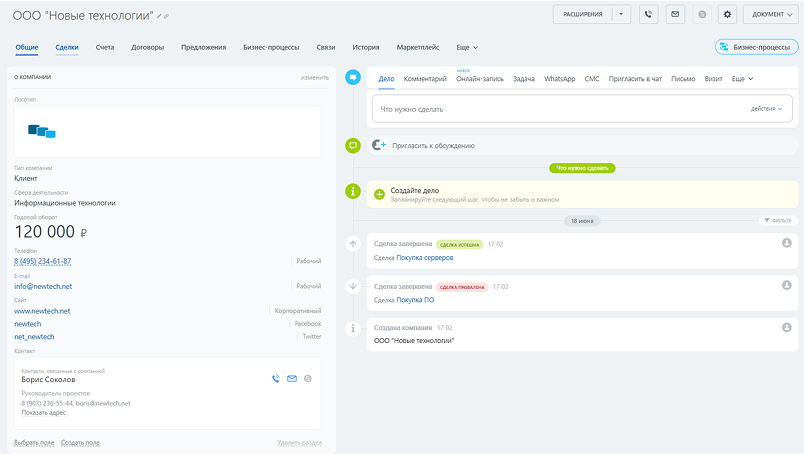Click green plus icon in Создайте дело
Screen dimensions: 804x455
click(x=379, y=194)
